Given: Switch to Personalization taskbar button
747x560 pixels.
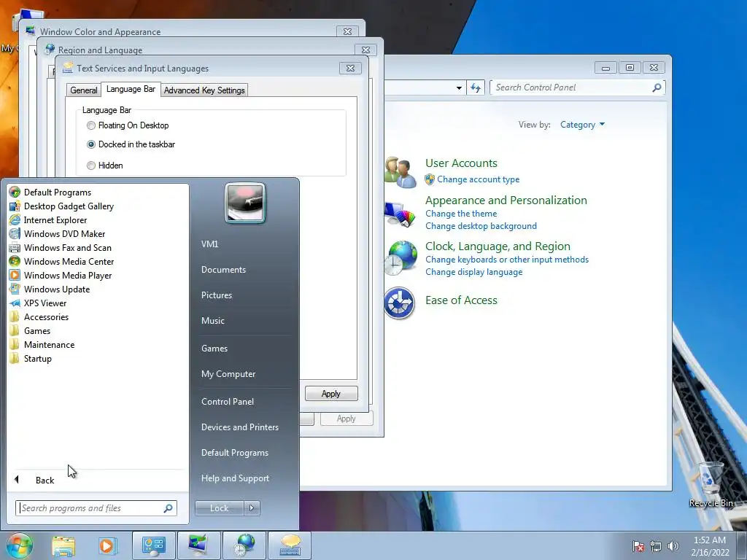Looking at the screenshot, I should pos(198,545).
